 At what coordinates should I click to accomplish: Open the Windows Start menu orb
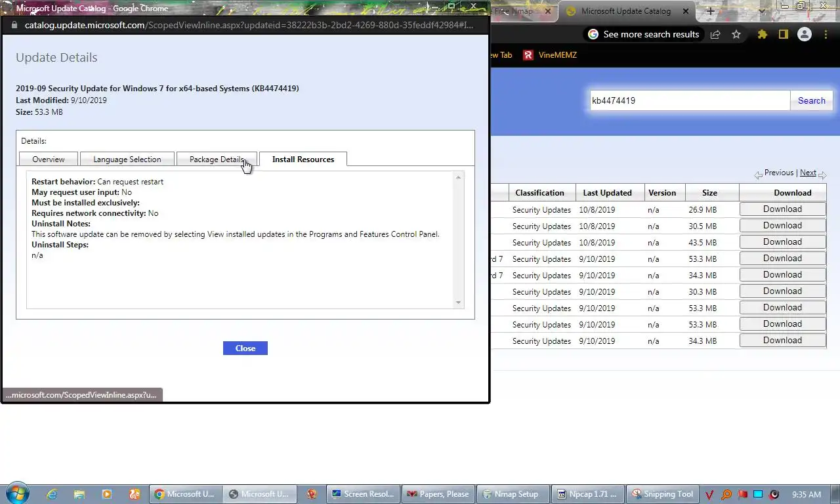coord(17,493)
